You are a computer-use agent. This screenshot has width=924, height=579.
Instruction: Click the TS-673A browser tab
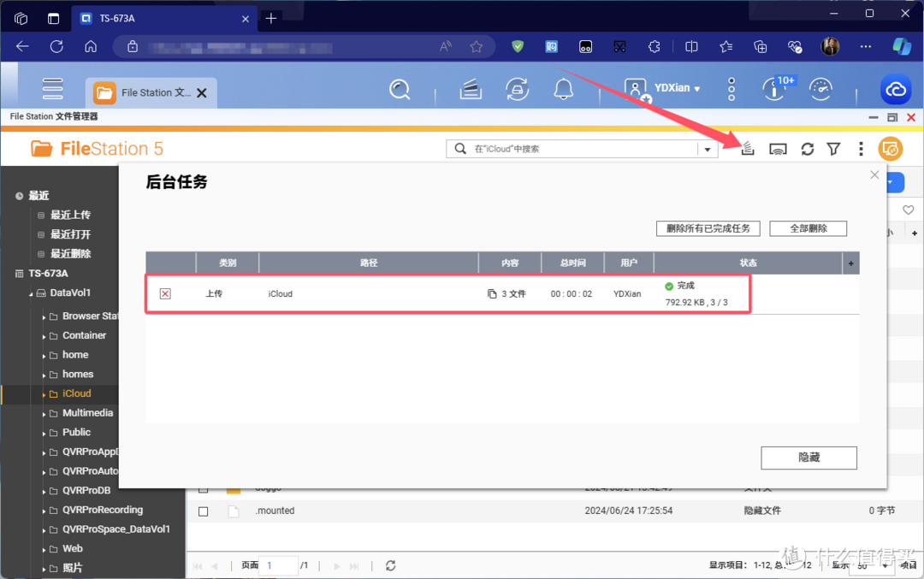(163, 18)
